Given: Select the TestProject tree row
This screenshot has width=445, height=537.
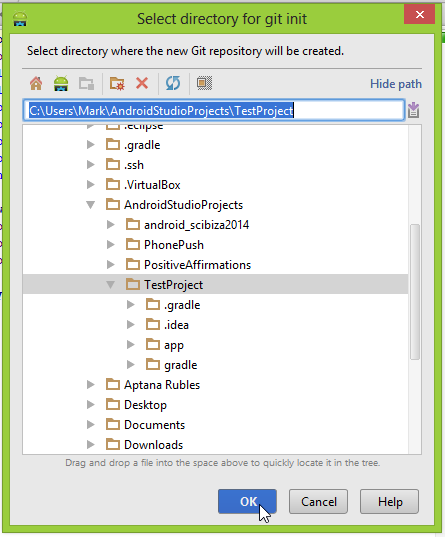Looking at the screenshot, I should (215, 285).
